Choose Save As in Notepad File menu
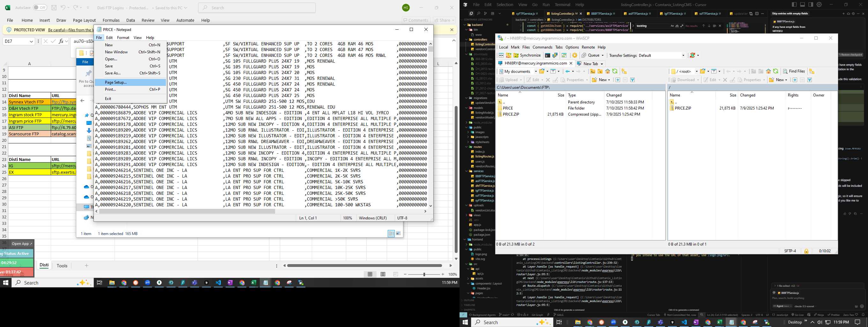 pos(131,73)
